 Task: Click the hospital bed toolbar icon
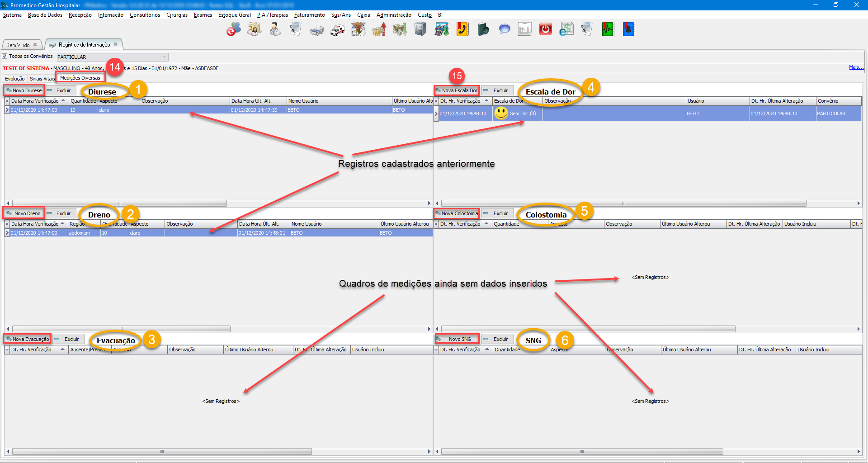[x=316, y=30]
